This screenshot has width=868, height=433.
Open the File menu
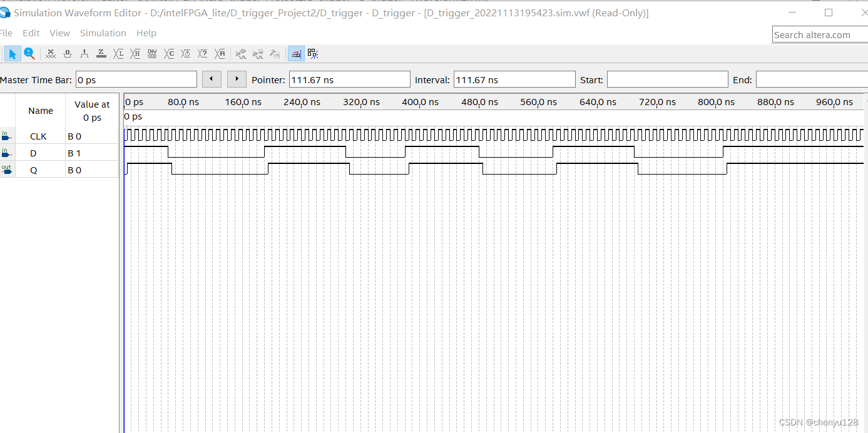tap(6, 33)
